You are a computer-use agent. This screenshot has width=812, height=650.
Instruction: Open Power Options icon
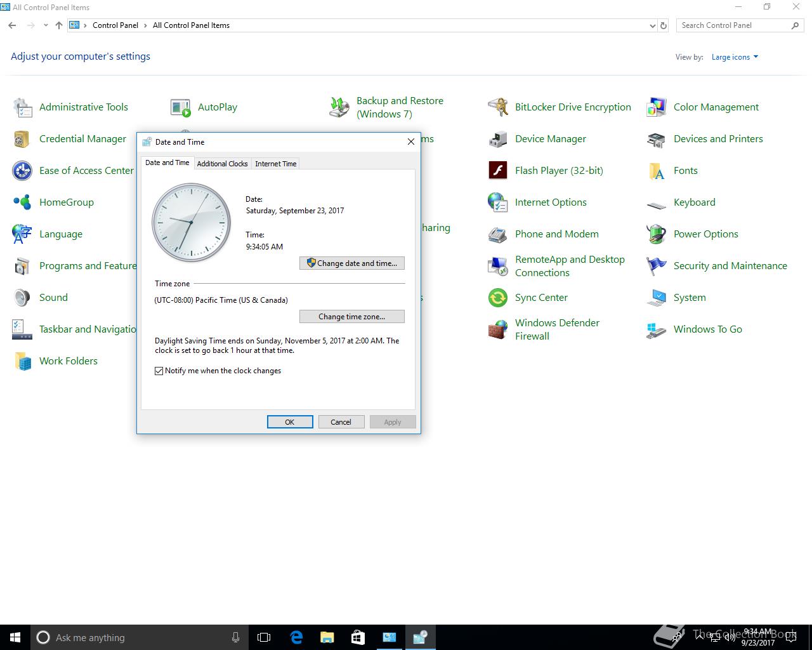point(657,234)
